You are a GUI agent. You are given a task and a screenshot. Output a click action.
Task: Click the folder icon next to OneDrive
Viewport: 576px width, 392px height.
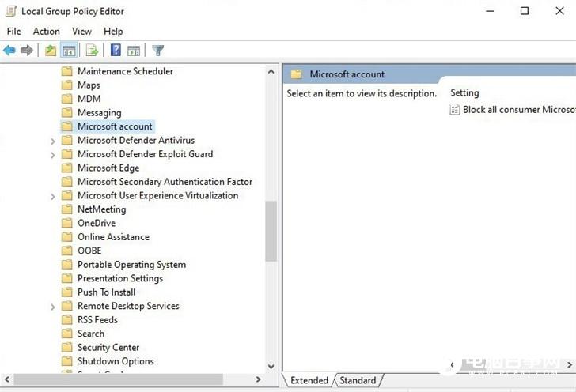tap(66, 223)
